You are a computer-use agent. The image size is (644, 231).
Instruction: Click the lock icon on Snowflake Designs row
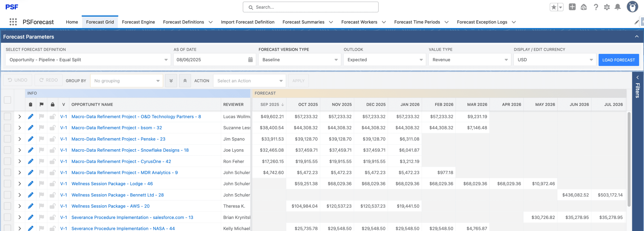(x=52, y=150)
